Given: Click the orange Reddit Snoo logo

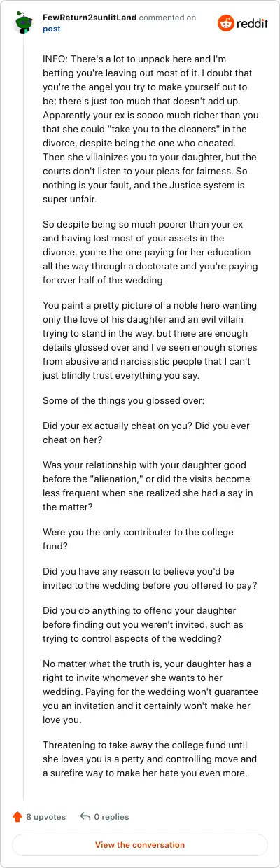Looking at the screenshot, I should 227,23.
